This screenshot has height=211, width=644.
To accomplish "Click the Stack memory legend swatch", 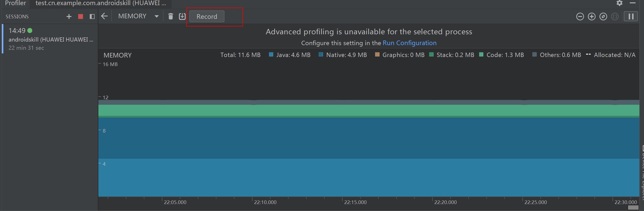I will 431,54.
